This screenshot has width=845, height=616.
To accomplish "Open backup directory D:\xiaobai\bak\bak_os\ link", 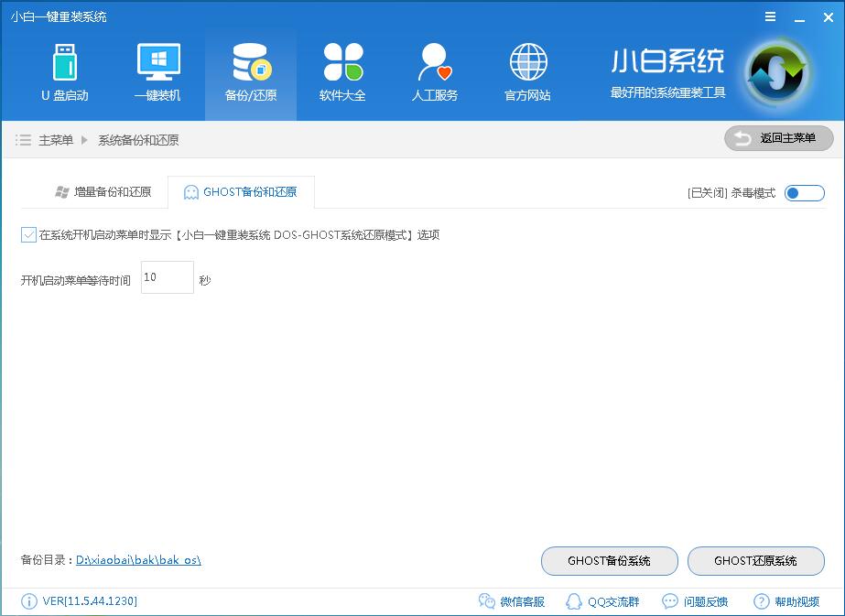I will tap(137, 559).
